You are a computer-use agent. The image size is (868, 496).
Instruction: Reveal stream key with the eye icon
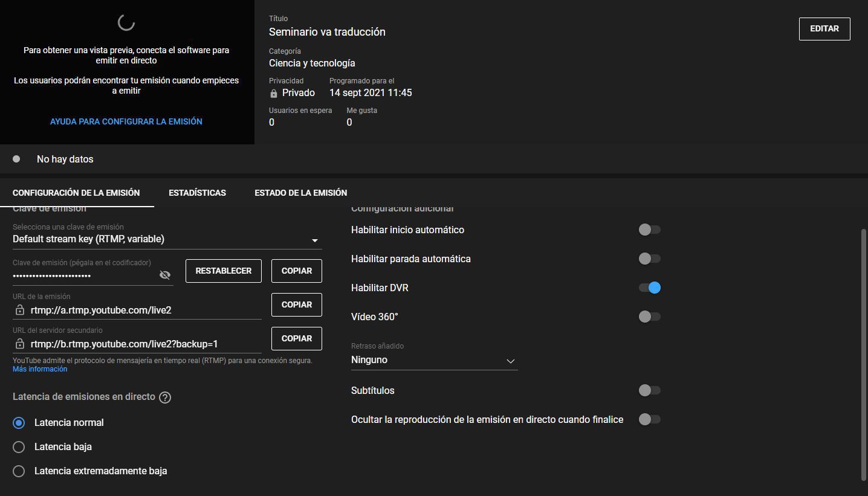164,275
